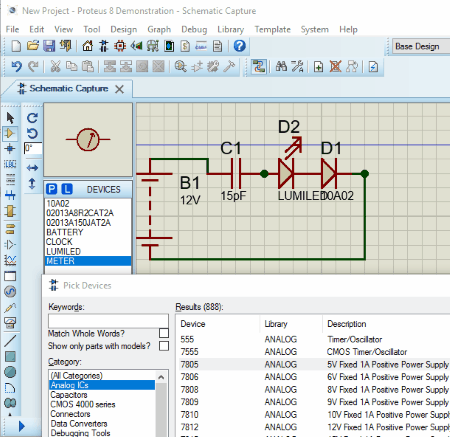Open a project with the folder icon

[x=33, y=46]
